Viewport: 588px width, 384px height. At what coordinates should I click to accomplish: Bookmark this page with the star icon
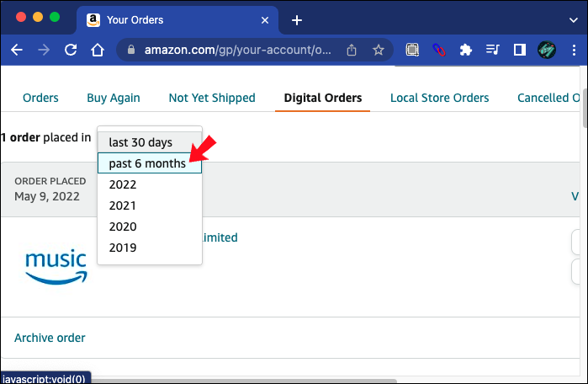pos(379,50)
